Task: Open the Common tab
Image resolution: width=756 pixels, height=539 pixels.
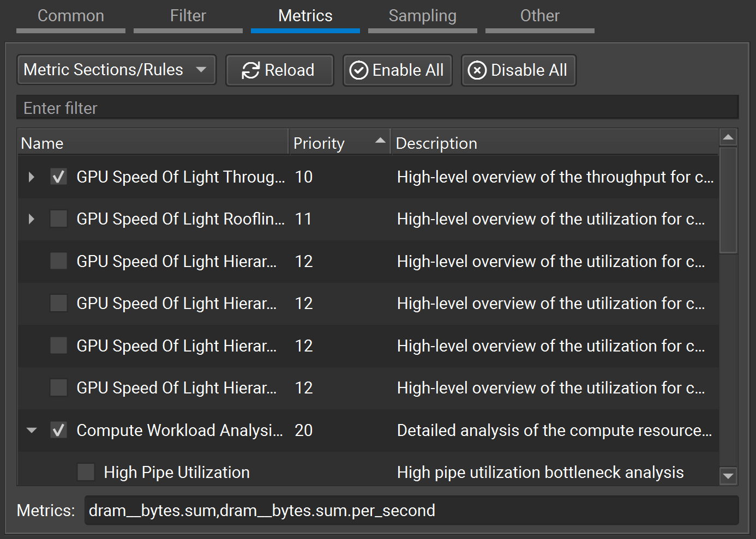Action: coord(70,15)
